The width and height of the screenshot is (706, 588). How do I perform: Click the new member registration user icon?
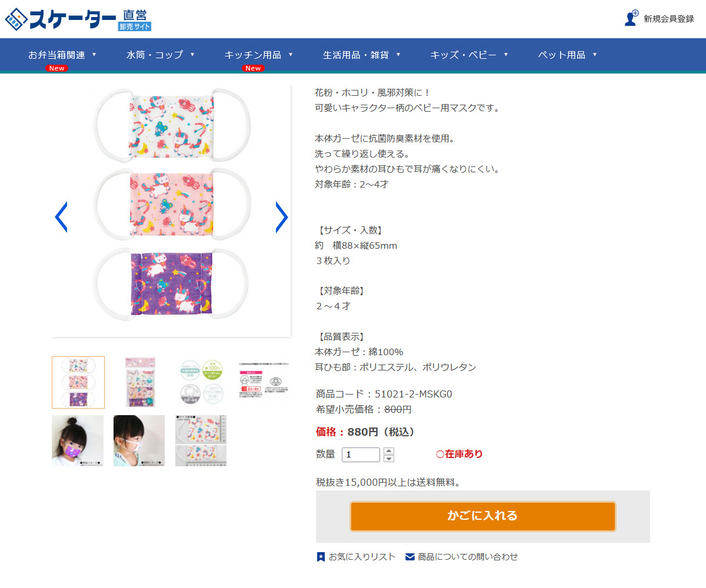(x=631, y=18)
